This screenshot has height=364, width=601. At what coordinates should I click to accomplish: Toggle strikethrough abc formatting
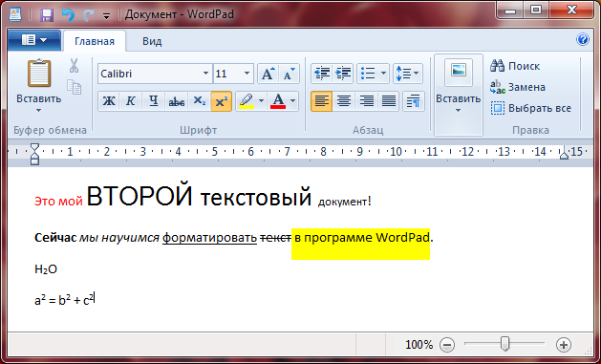pos(177,101)
